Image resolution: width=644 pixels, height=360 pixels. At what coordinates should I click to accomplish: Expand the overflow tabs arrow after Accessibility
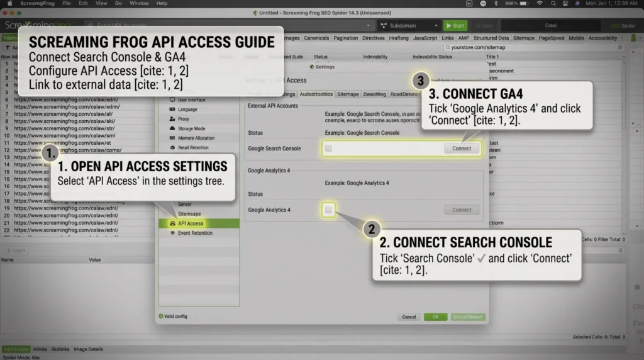tap(622, 38)
